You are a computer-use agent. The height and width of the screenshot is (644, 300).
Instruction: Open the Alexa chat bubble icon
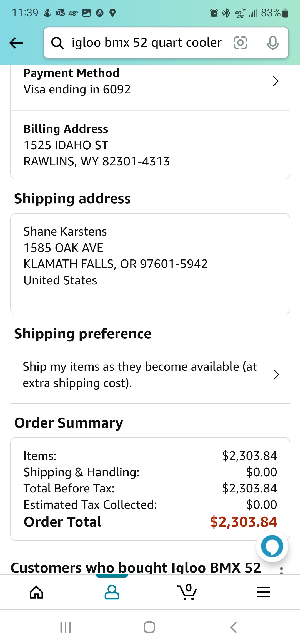[272, 546]
